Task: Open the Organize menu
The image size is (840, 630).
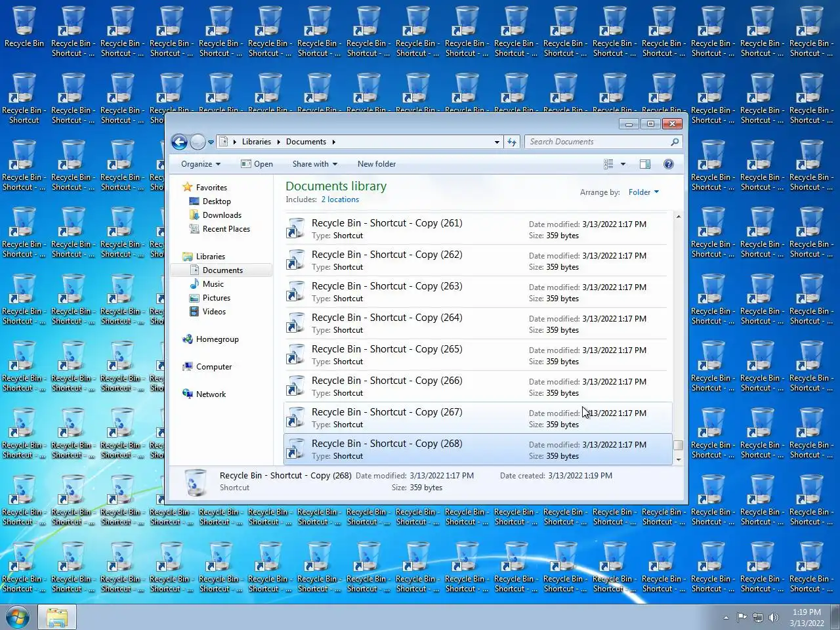Action: coord(201,164)
